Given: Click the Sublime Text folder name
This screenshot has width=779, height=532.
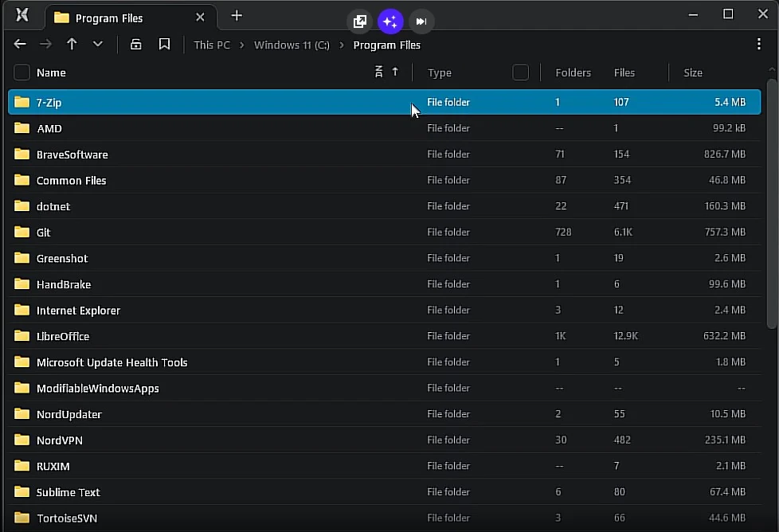Looking at the screenshot, I should 68,492.
